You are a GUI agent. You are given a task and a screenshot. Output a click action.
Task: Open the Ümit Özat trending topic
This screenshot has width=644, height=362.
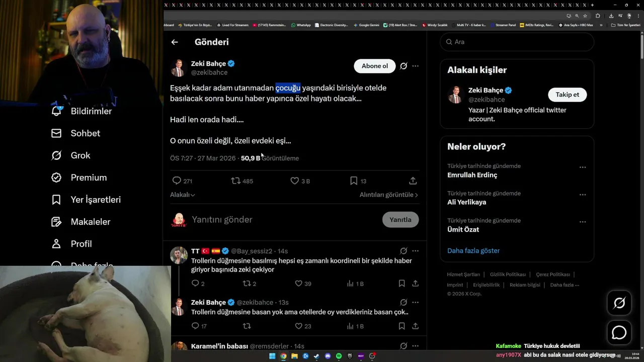point(463,229)
